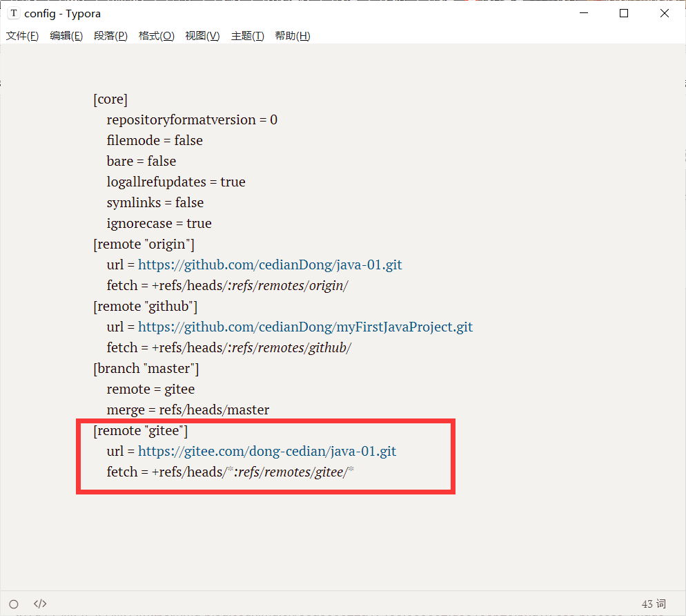Click the [remote "gitee"] line
This screenshot has width=686, height=616.
tap(140, 431)
